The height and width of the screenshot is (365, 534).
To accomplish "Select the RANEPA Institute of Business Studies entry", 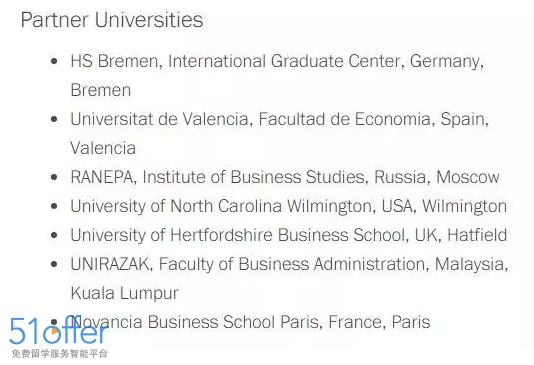I will click(x=285, y=177).
